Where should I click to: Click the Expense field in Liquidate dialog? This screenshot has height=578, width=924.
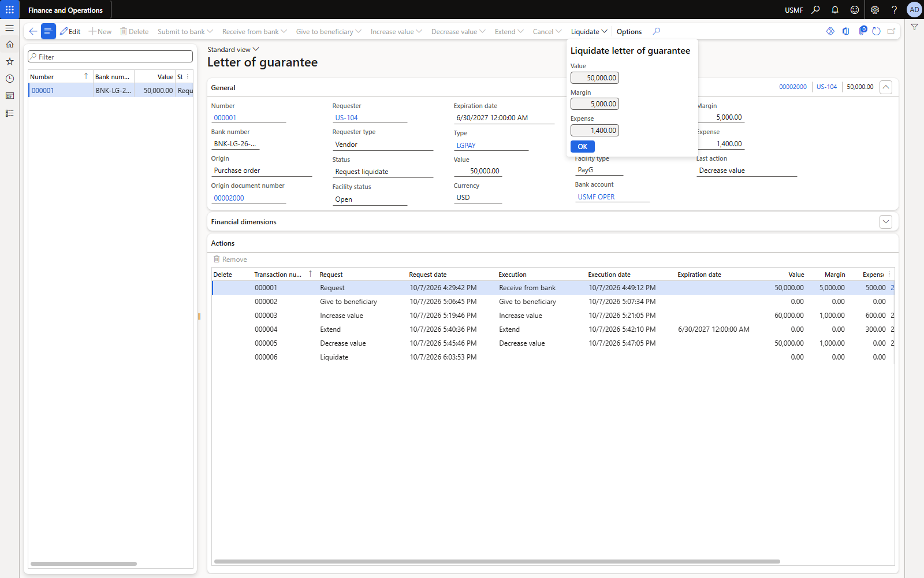point(595,130)
